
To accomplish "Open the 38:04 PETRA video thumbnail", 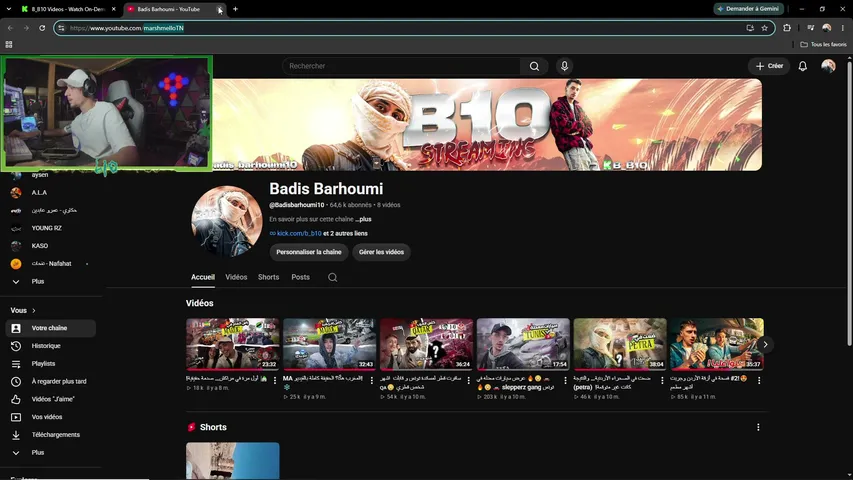I will point(620,344).
